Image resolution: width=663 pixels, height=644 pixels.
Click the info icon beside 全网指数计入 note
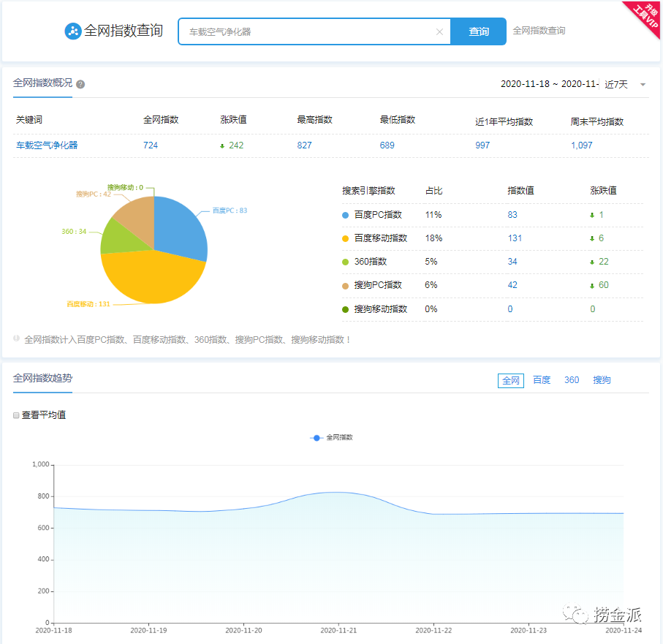[17, 338]
